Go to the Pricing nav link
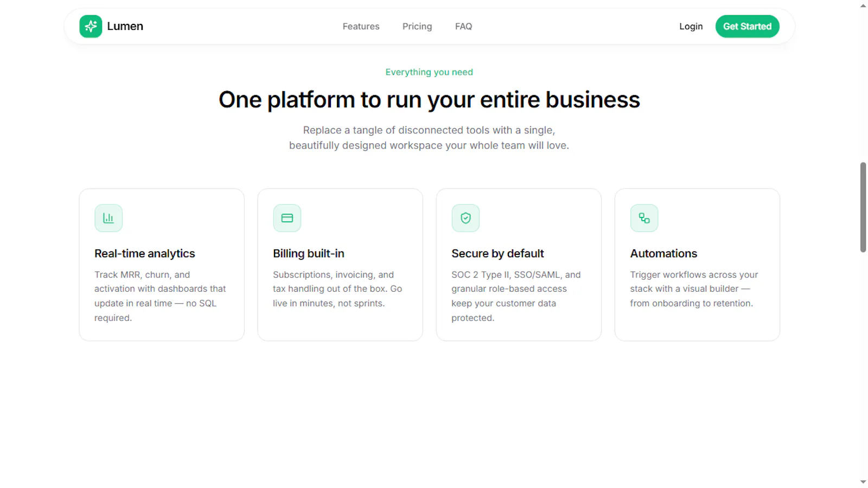868x488 pixels. click(417, 26)
